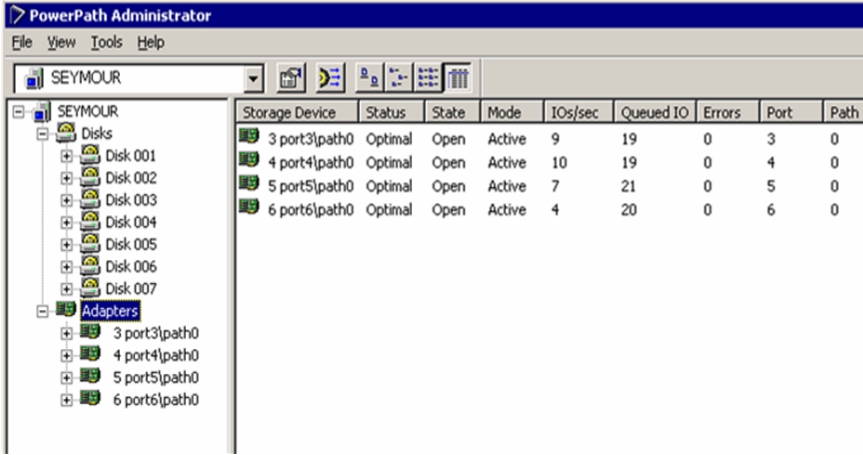Select 6 port6\path0 row in list
Image resolution: width=863 pixels, height=455 pixels.
click(550, 210)
